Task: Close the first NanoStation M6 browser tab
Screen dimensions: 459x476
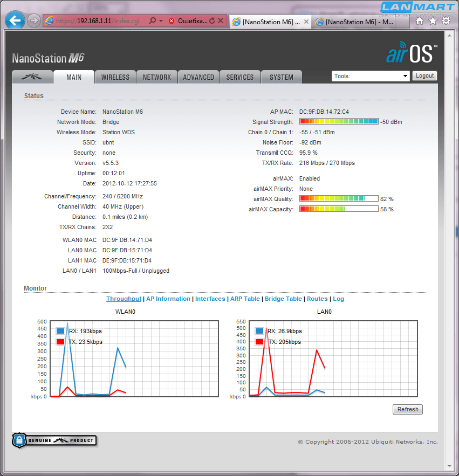Action: point(306,22)
